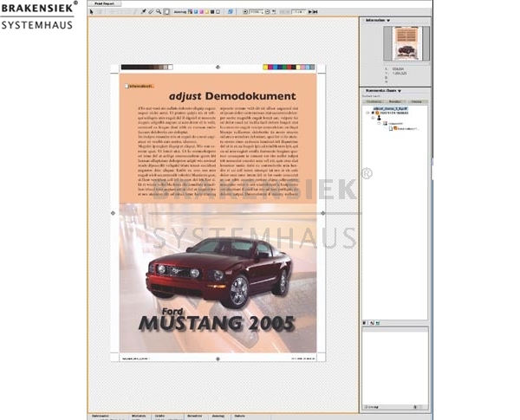Toggle the magenta channel swatch
Viewport: 520px width, 420px height.
(201, 11)
